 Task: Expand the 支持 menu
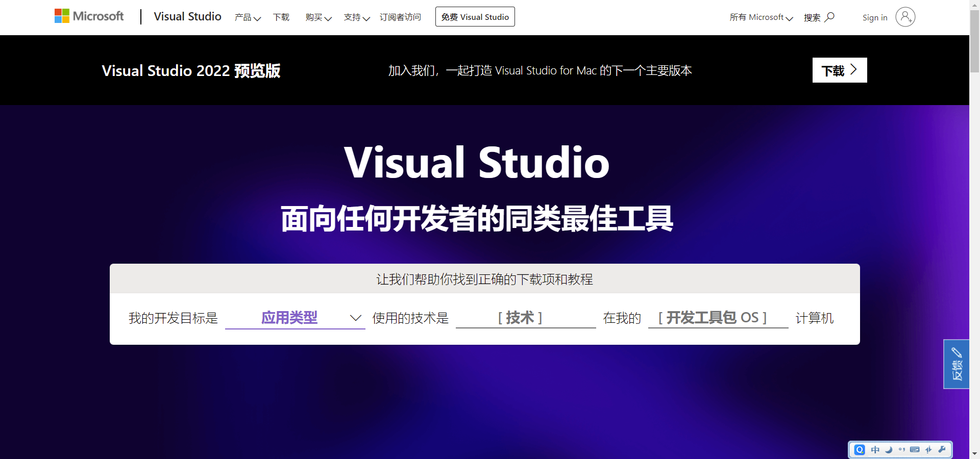click(x=357, y=17)
